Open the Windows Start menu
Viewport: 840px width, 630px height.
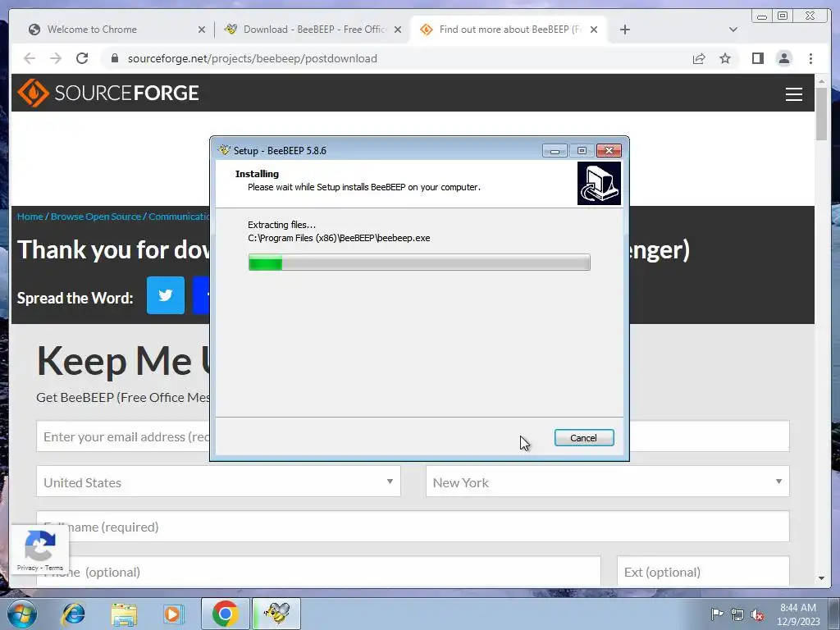(22, 614)
